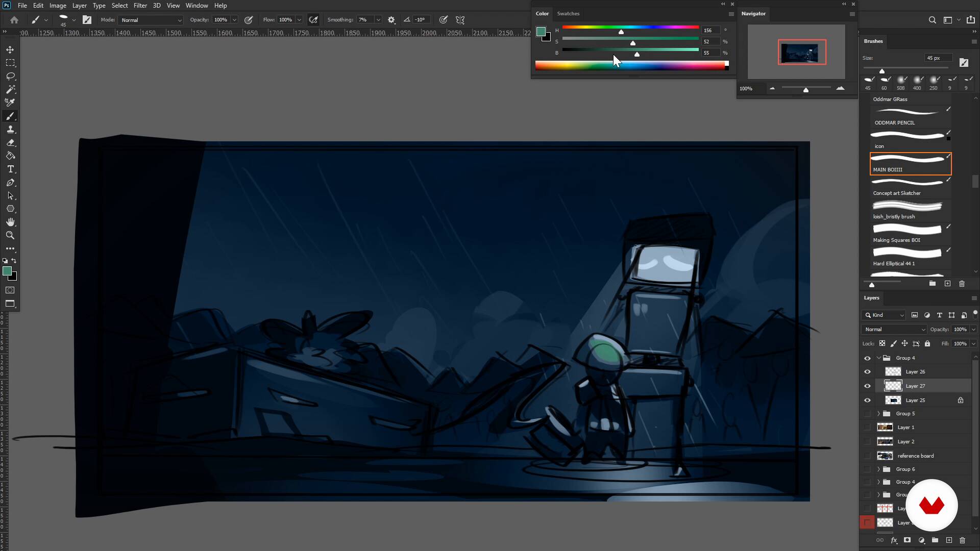This screenshot has width=980, height=551.
Task: Hide Layer 27 visibility eye
Action: [867, 386]
